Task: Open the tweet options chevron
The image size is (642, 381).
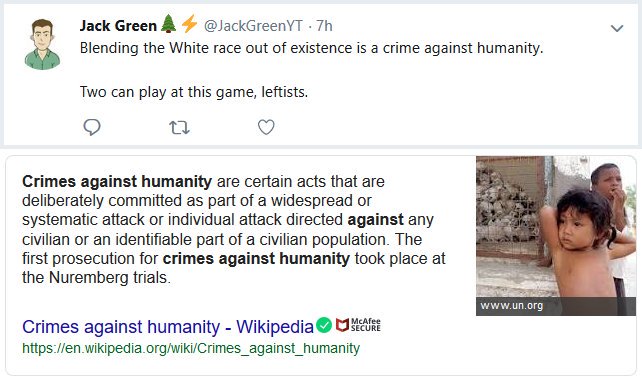Action: pos(617,28)
